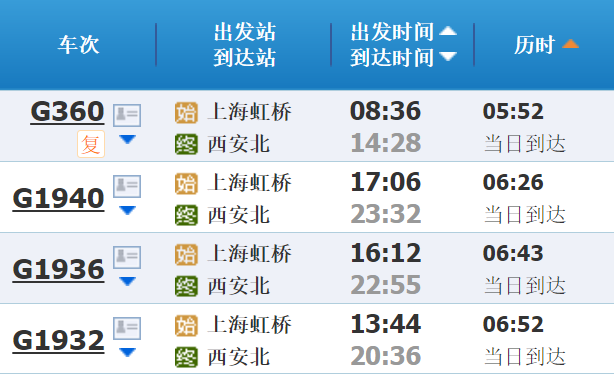Viewport: 614px width, 374px height.
Task: Click the 车次 column header
Action: point(79,45)
